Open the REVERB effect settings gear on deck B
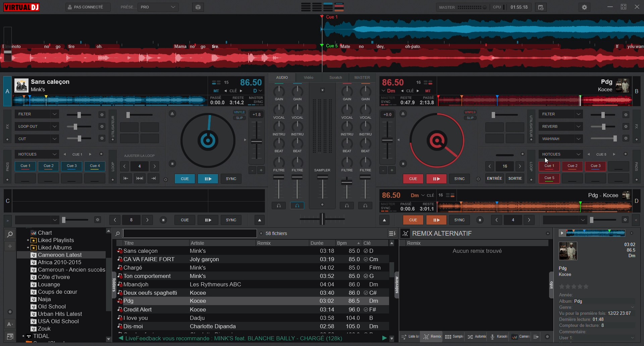Screen dimensions: 644x346 (626, 127)
